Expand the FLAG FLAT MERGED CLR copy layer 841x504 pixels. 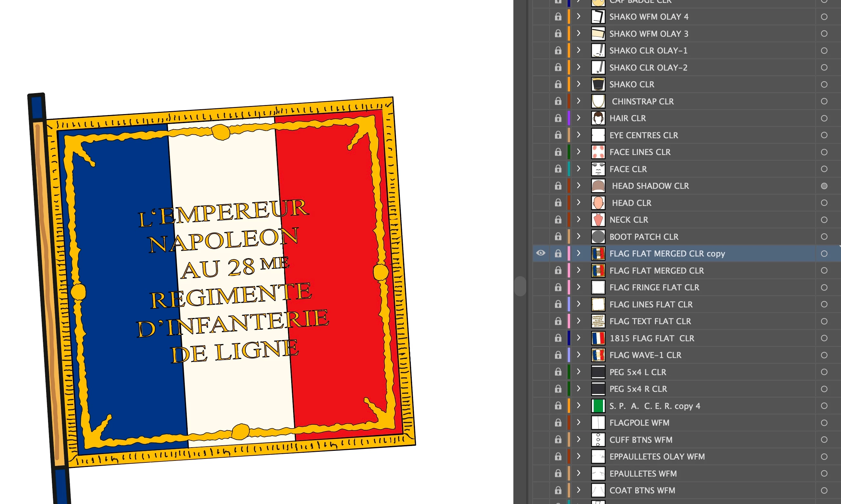(x=579, y=253)
